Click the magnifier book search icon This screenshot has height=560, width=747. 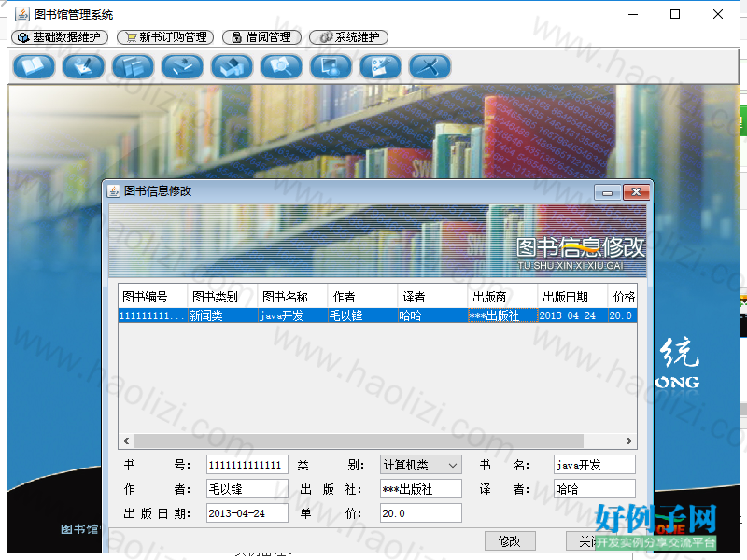tap(282, 66)
